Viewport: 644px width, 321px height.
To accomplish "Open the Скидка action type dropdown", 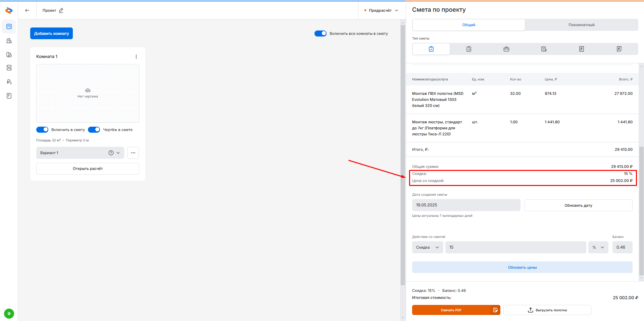I will (427, 247).
